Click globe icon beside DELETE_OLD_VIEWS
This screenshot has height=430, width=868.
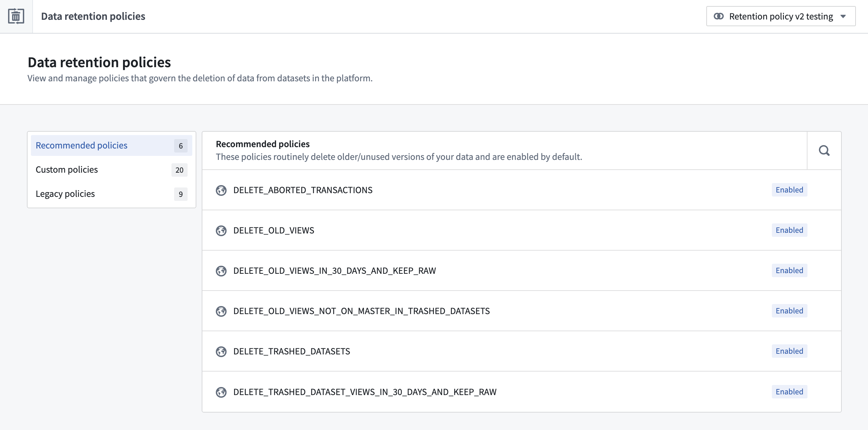point(221,231)
